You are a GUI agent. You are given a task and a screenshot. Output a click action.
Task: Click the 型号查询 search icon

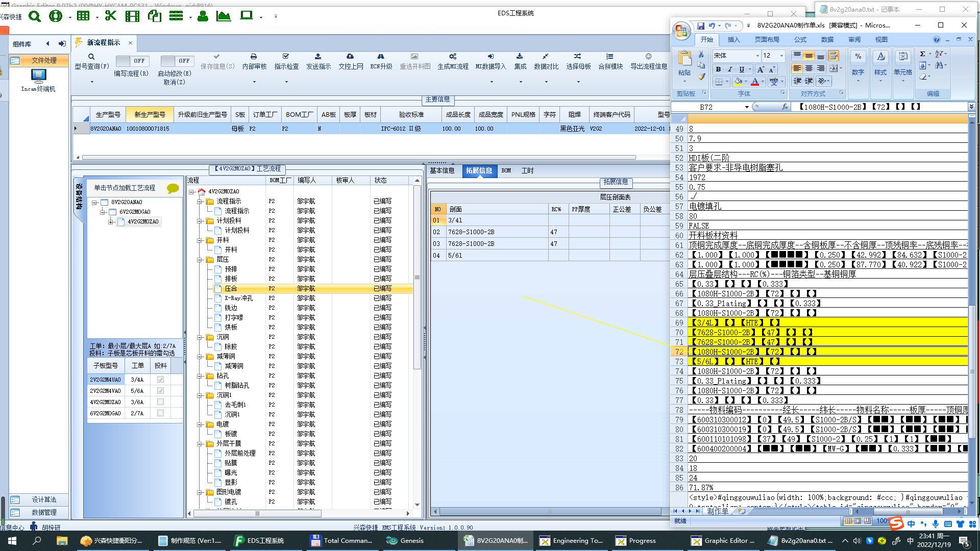point(91,57)
